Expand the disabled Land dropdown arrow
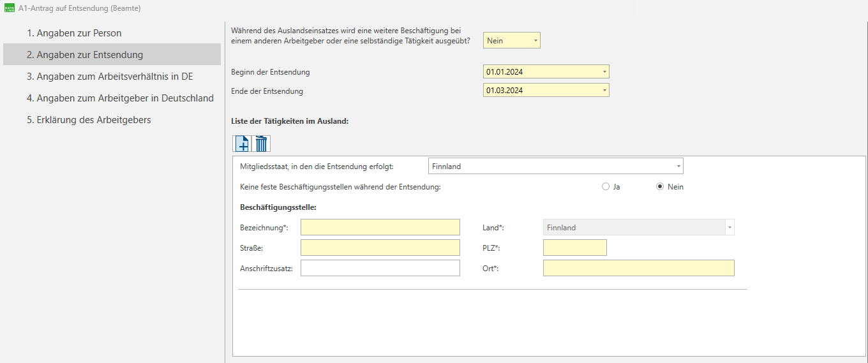The width and height of the screenshot is (868, 363). pos(729,228)
